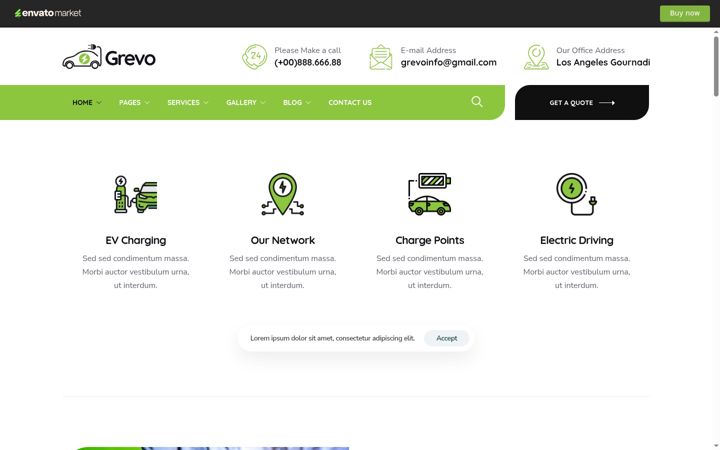Open the Pages menu item
Viewport: 720px width, 450px height.
(x=129, y=102)
